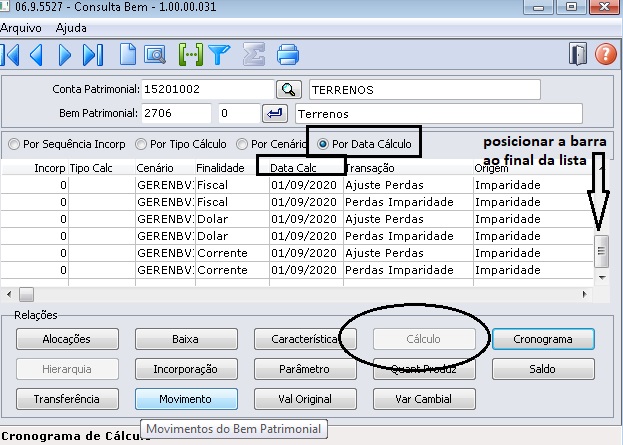Click the Data Calc column header

tap(306, 168)
